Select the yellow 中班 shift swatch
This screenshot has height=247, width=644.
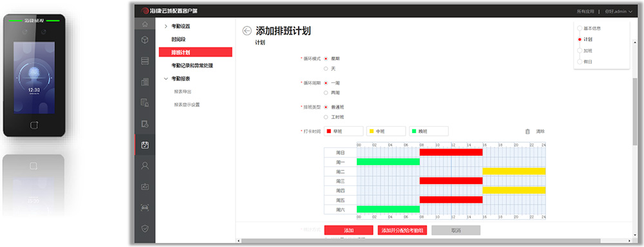point(386,131)
